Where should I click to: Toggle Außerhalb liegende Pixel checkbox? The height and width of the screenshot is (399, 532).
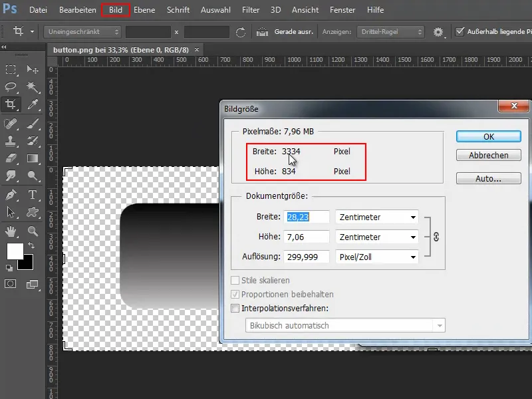click(x=460, y=31)
